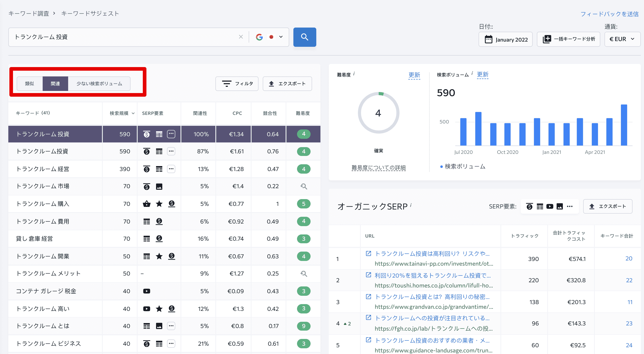Open 難易度についての詳細 link
The image size is (644, 354).
click(378, 168)
